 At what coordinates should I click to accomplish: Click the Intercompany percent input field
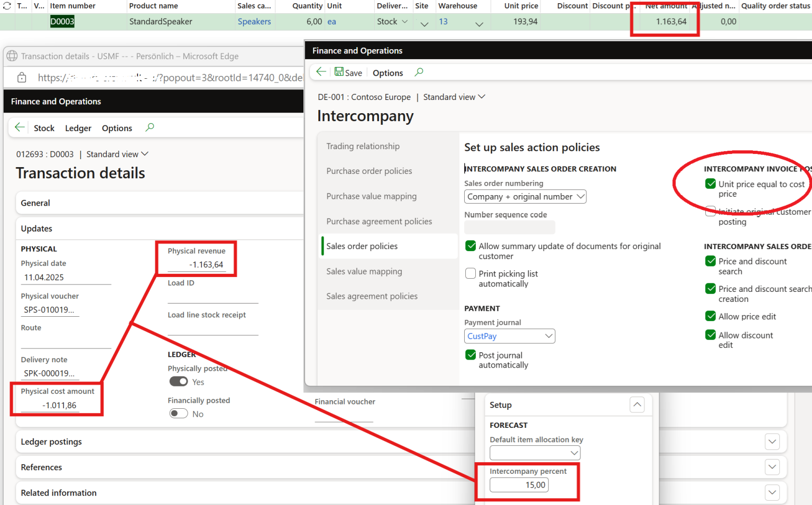pos(519,485)
